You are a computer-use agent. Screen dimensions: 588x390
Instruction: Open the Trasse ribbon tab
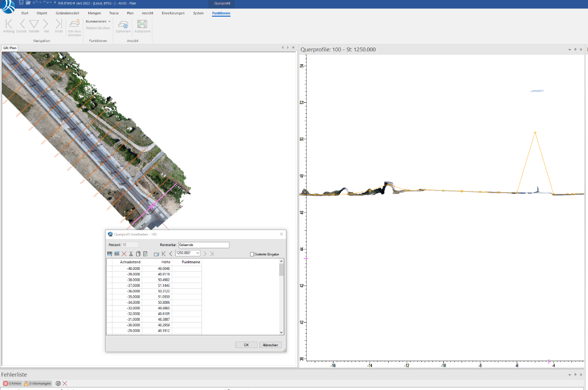click(x=114, y=13)
